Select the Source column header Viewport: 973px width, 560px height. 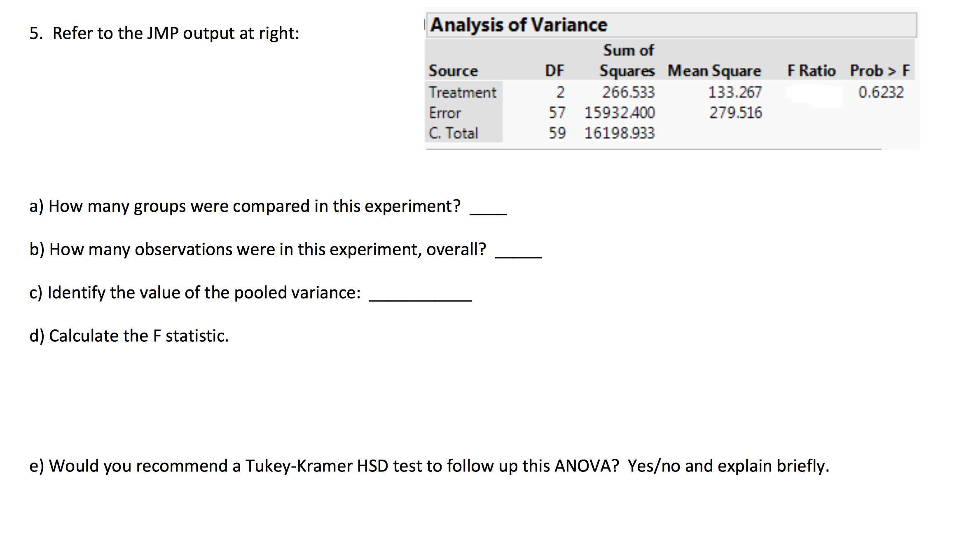click(453, 71)
